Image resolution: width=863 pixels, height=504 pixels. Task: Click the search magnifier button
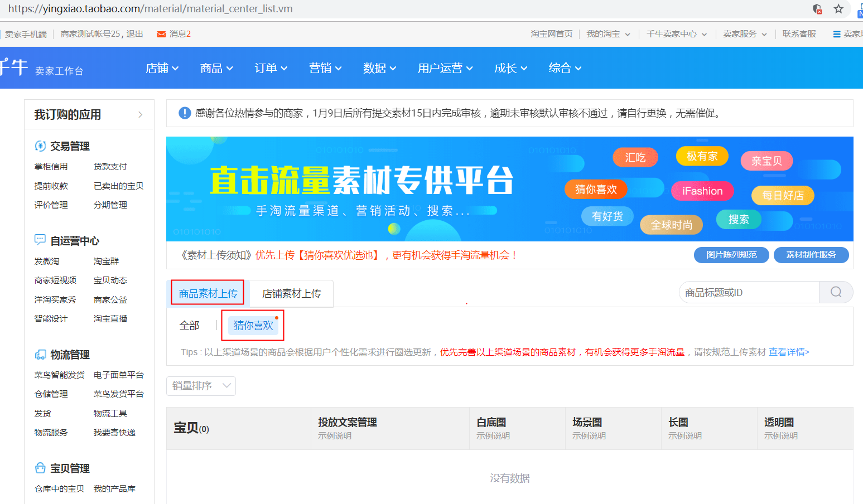click(x=836, y=292)
